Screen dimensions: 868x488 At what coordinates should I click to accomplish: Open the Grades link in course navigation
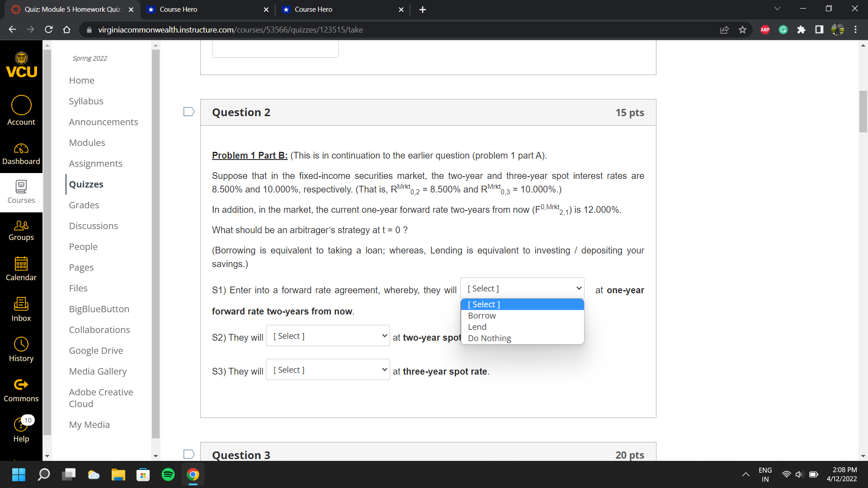click(84, 205)
